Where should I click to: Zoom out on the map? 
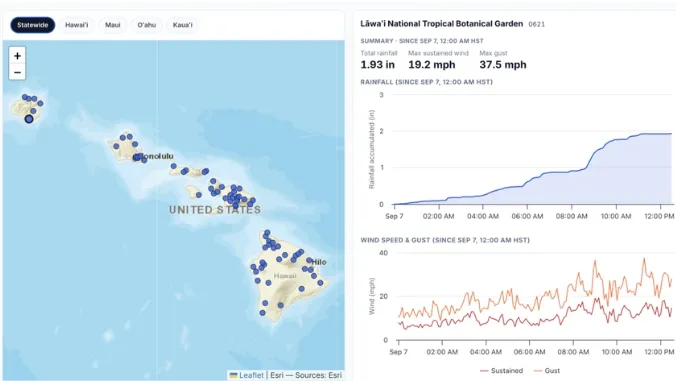pos(17,72)
